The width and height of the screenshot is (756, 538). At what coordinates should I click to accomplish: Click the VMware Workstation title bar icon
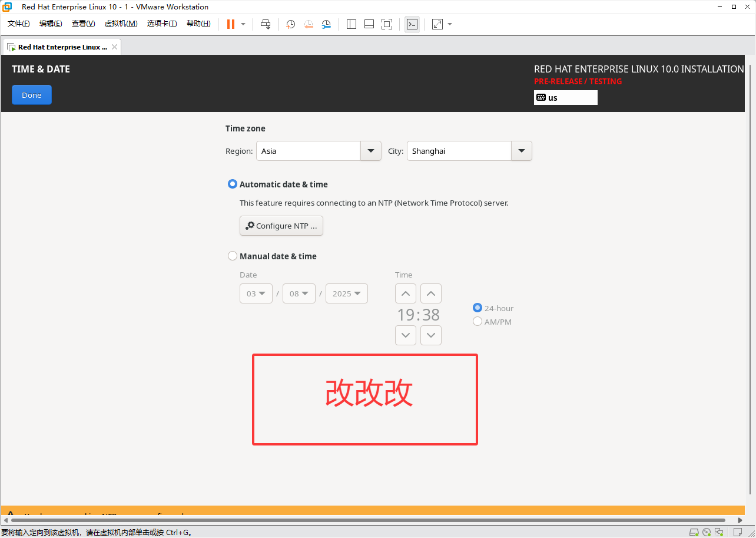(x=8, y=7)
